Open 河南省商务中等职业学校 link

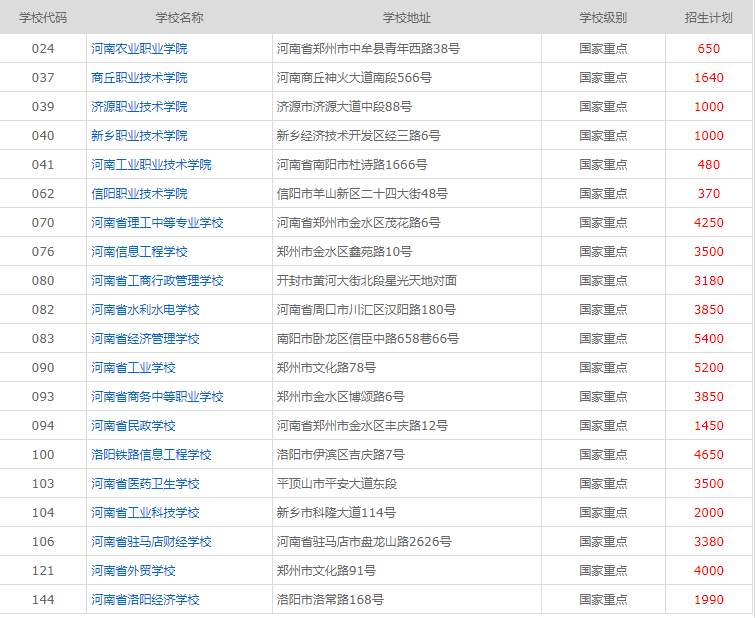(157, 396)
